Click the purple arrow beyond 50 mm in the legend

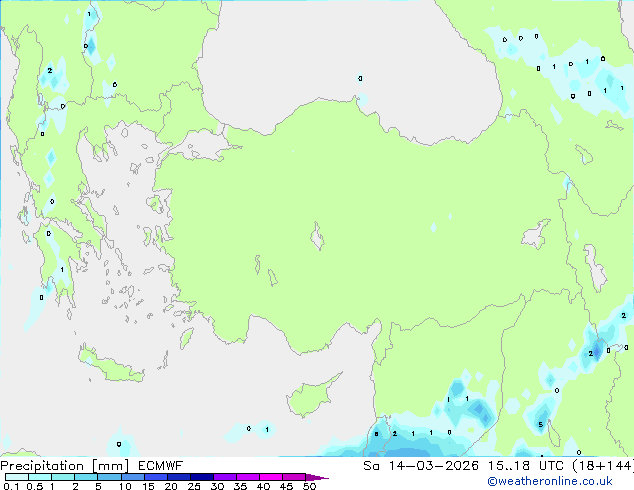[x=317, y=477]
